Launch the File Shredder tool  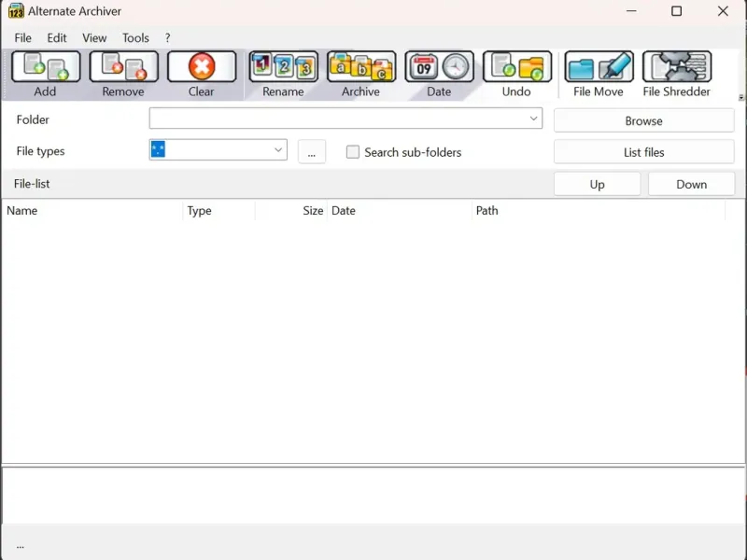click(x=677, y=66)
